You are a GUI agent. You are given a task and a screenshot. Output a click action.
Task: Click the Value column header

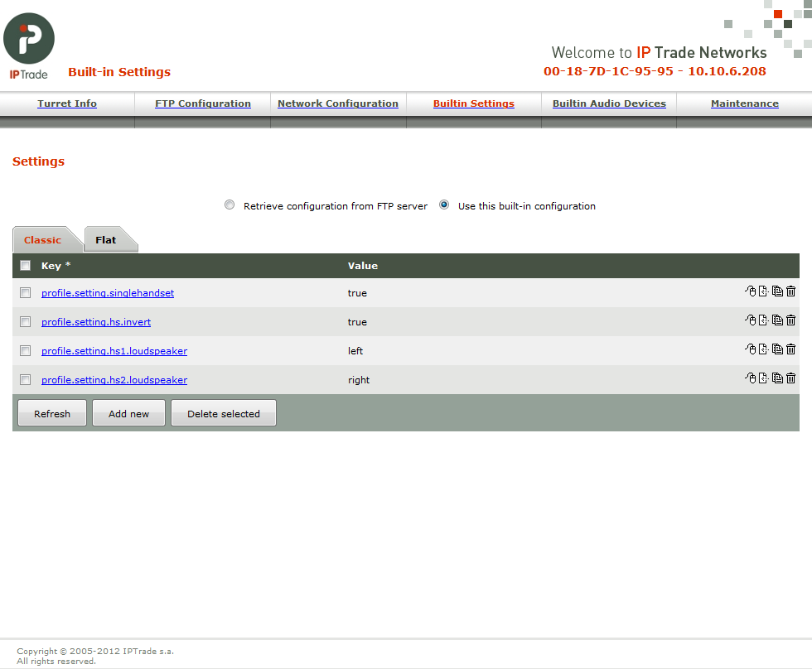point(363,266)
